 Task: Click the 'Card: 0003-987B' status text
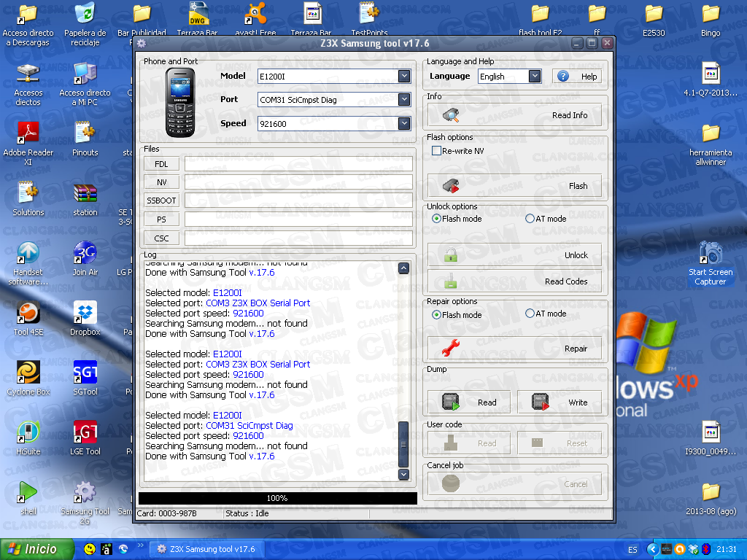click(x=167, y=513)
